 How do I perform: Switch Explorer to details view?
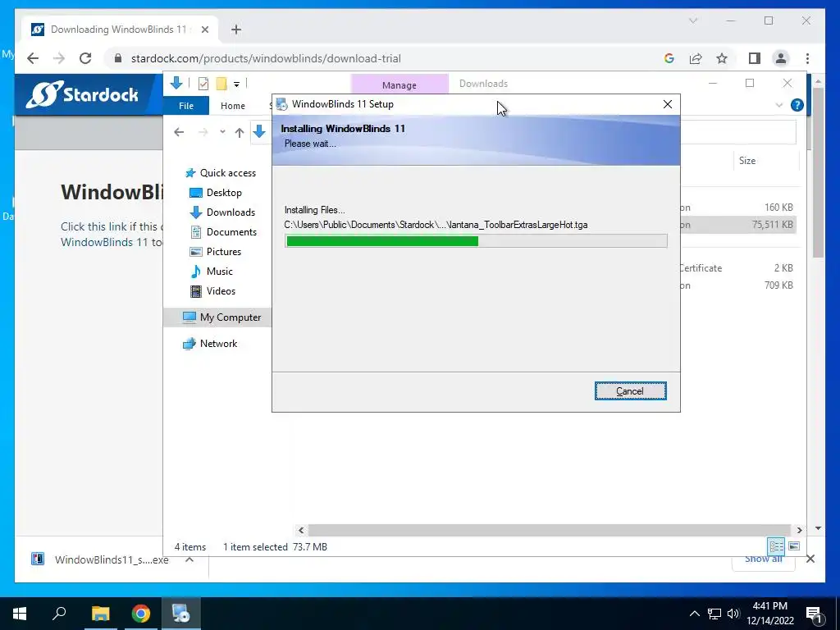(776, 546)
